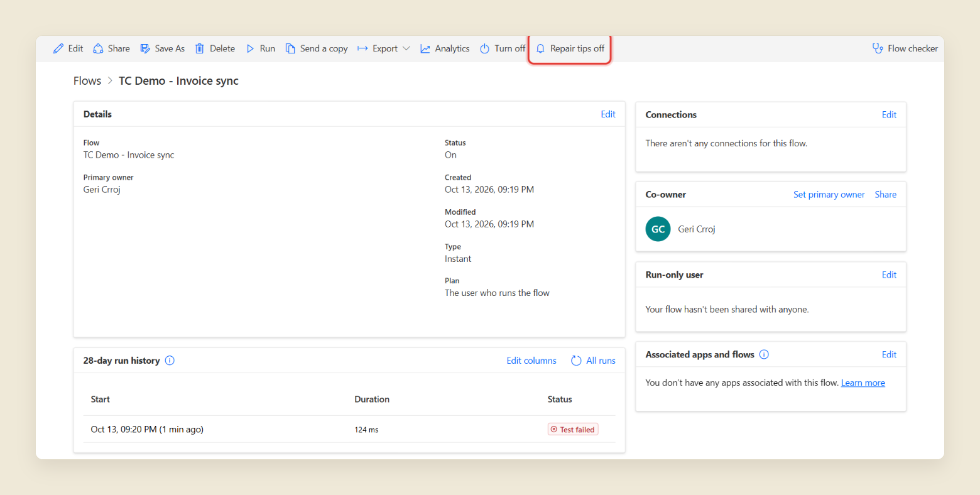This screenshot has width=980, height=495.
Task: Click the Instant type value
Action: point(458,259)
